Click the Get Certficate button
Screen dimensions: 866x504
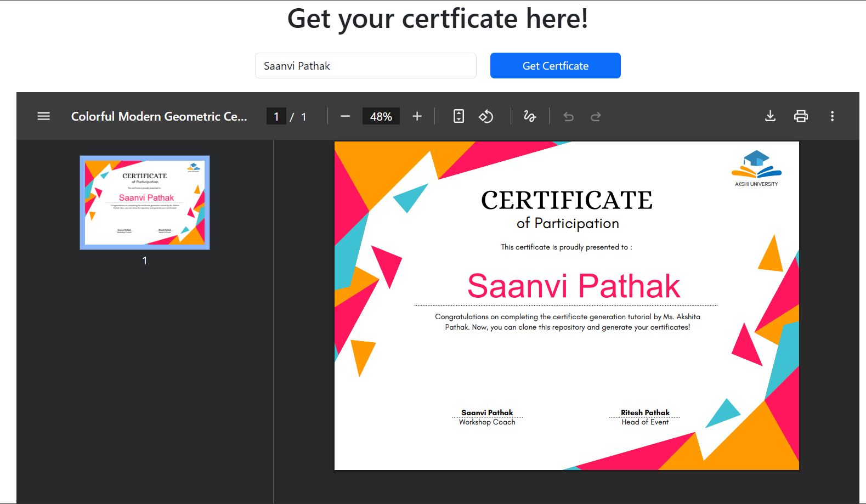pos(556,66)
